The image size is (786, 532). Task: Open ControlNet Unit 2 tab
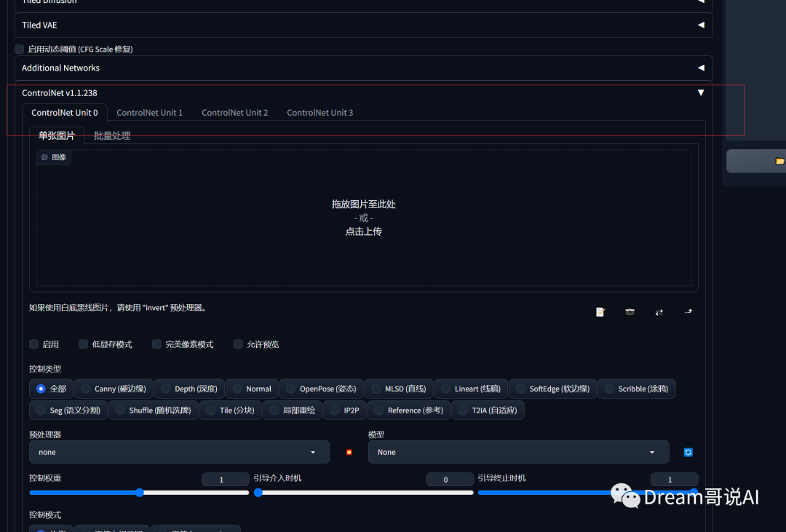tap(234, 112)
